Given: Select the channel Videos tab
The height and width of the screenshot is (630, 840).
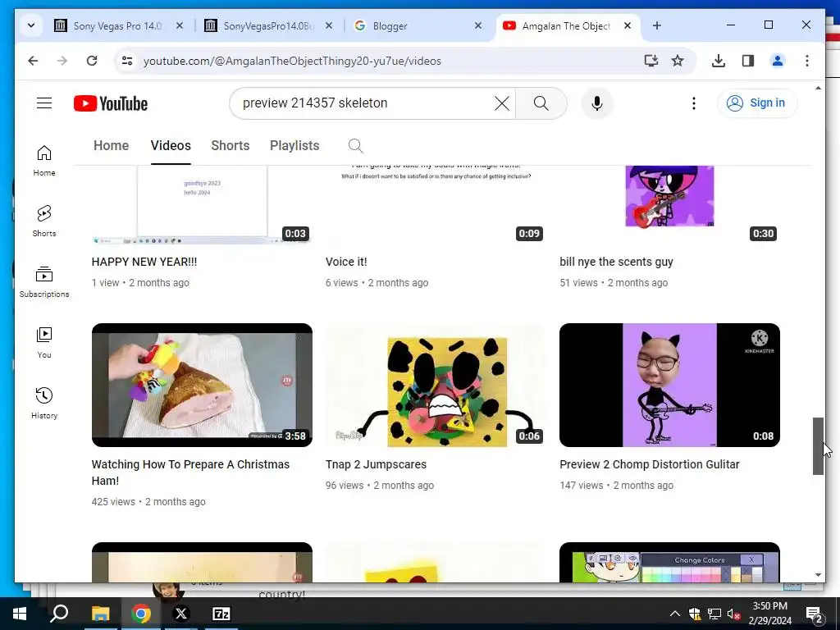Looking at the screenshot, I should click(x=171, y=146).
